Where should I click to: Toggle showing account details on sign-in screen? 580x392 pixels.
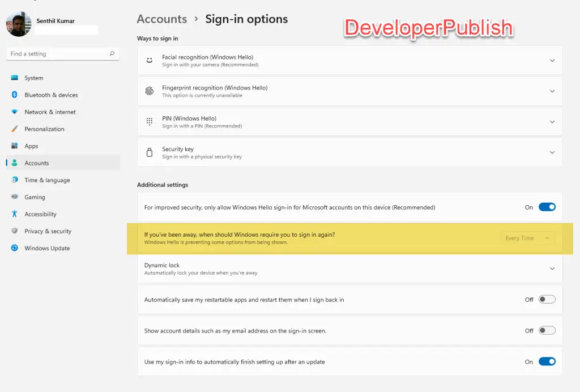pyautogui.click(x=547, y=331)
